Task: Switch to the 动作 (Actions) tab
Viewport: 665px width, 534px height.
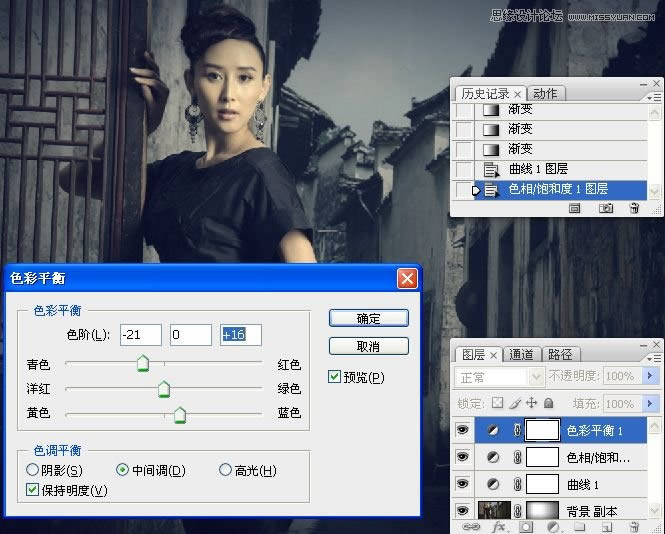Action: [545, 93]
